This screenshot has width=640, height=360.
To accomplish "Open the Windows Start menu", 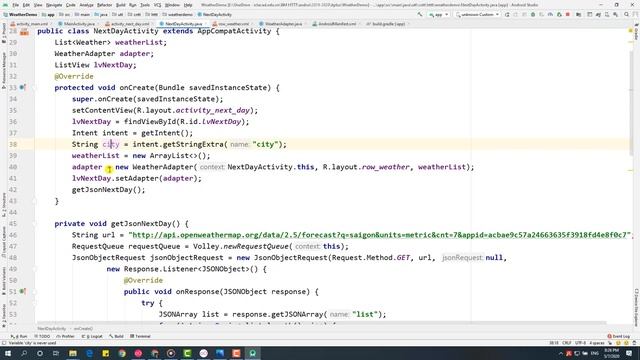I will pos(8,353).
